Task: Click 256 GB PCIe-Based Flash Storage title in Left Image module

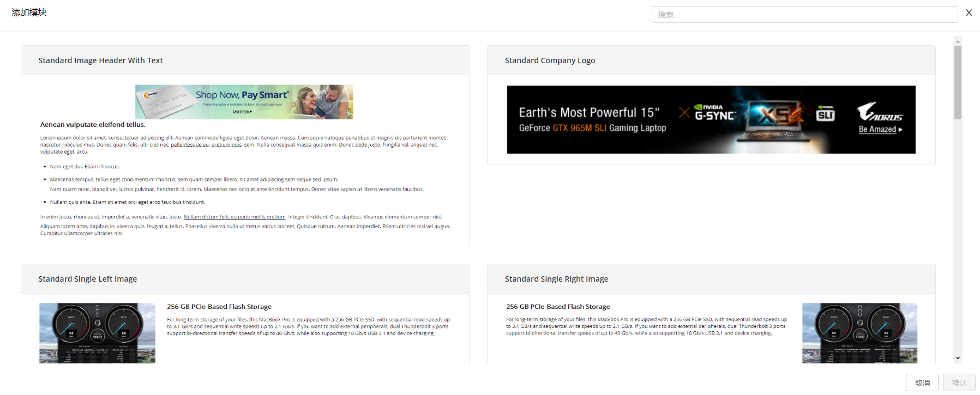Action: (x=219, y=307)
